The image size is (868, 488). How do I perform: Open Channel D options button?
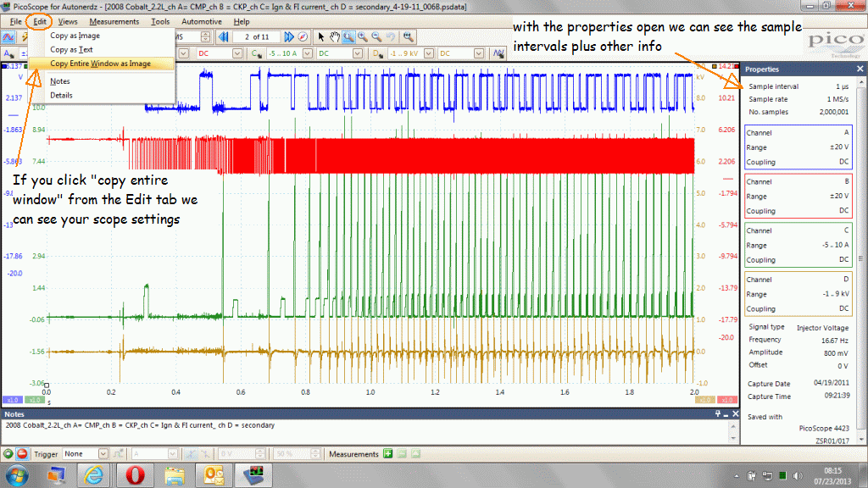click(378, 53)
